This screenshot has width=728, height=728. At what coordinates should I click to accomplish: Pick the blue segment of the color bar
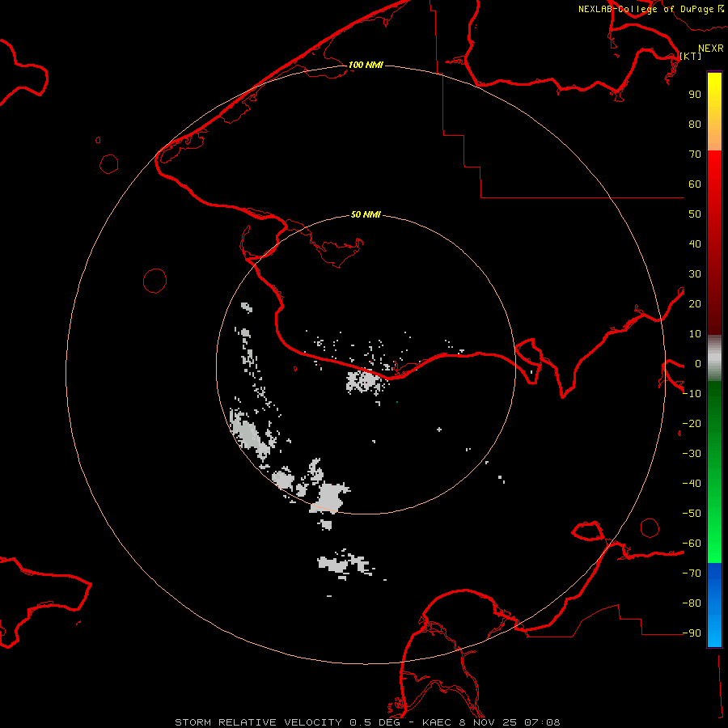[714, 605]
